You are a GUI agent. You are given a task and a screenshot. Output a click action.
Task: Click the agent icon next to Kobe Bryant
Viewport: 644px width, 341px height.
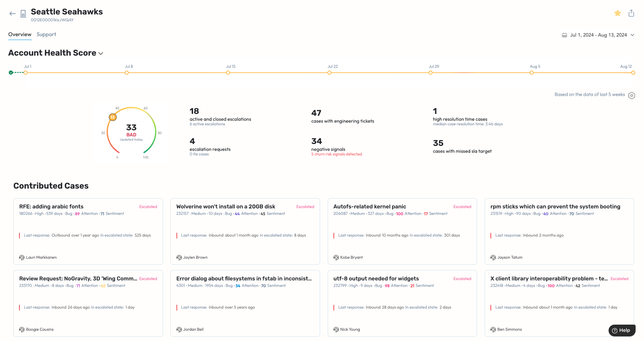pyautogui.click(x=336, y=258)
